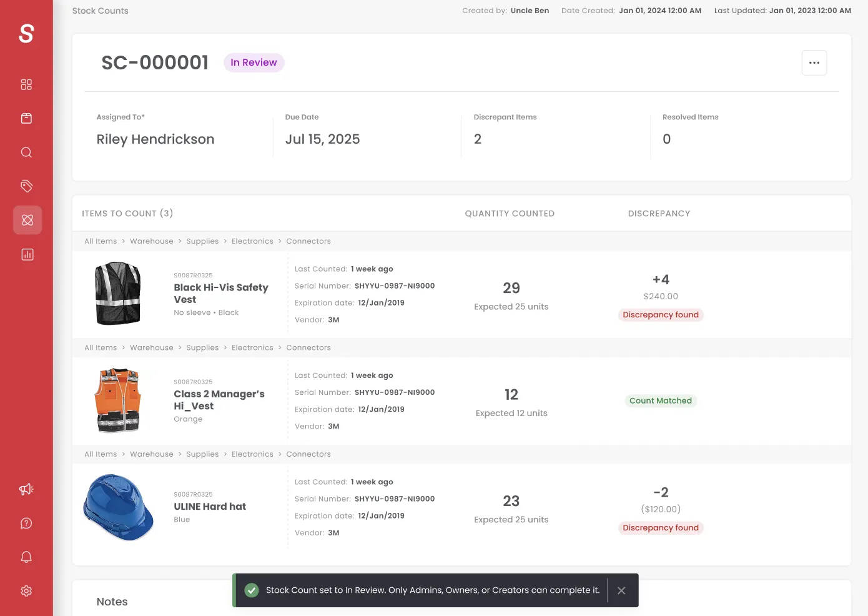Viewport: 868px width, 616px height.
Task: Click the SC-000001 title
Action: [x=155, y=62]
